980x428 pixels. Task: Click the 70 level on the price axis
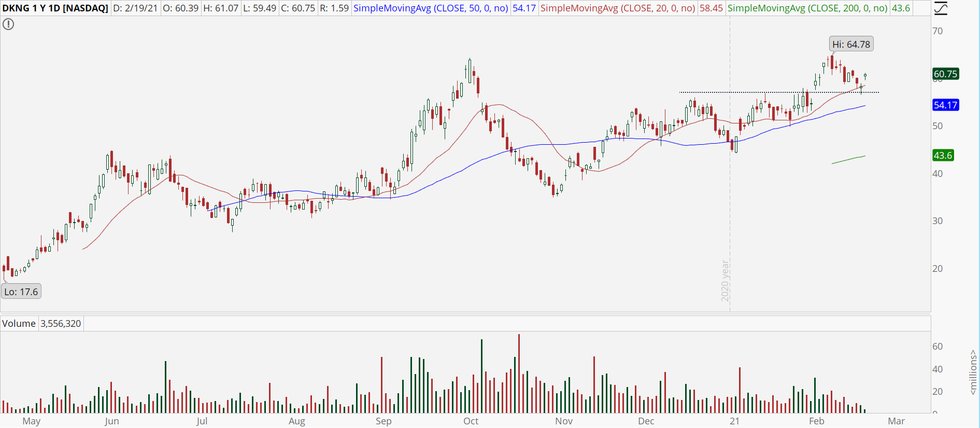click(938, 31)
